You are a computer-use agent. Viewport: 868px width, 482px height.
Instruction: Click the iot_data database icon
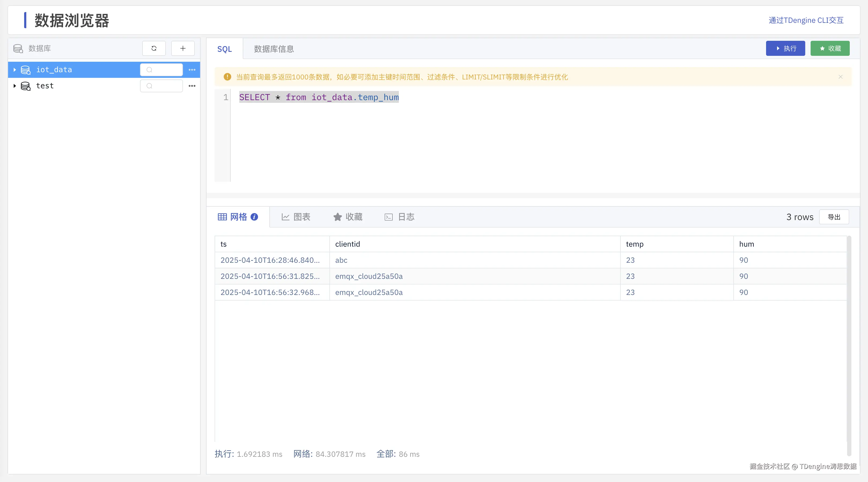coord(25,70)
